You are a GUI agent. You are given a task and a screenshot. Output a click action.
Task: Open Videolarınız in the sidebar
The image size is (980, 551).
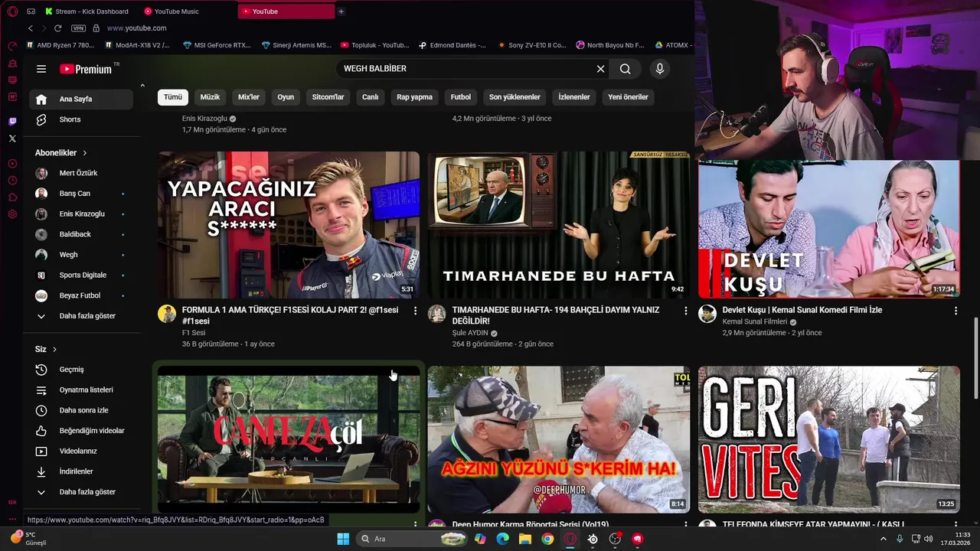pos(81,452)
